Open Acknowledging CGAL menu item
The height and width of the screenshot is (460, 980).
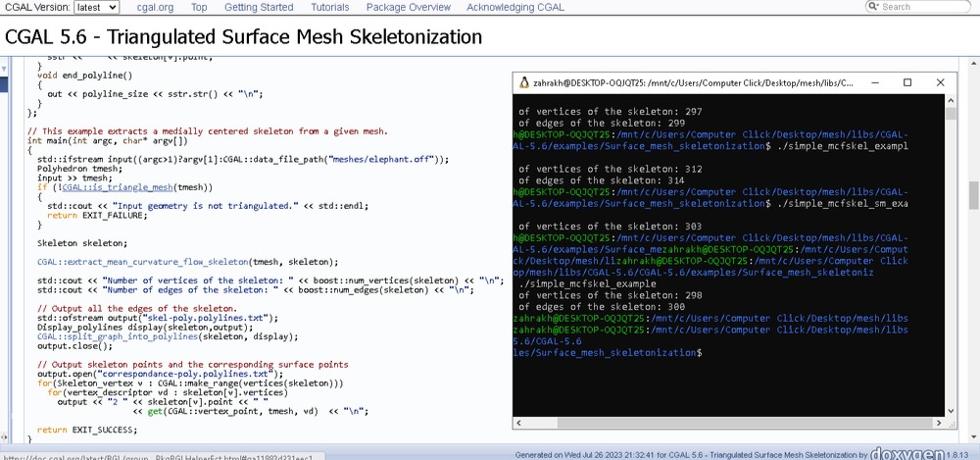(x=515, y=8)
